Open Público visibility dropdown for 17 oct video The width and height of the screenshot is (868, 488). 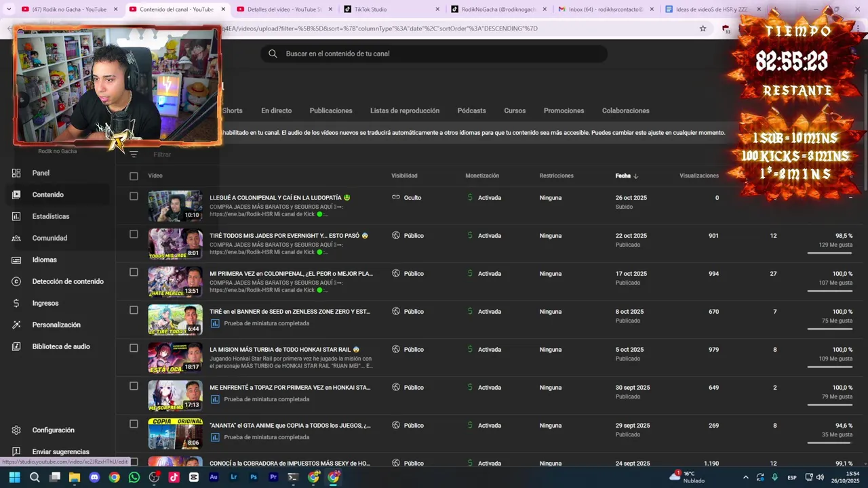point(408,273)
